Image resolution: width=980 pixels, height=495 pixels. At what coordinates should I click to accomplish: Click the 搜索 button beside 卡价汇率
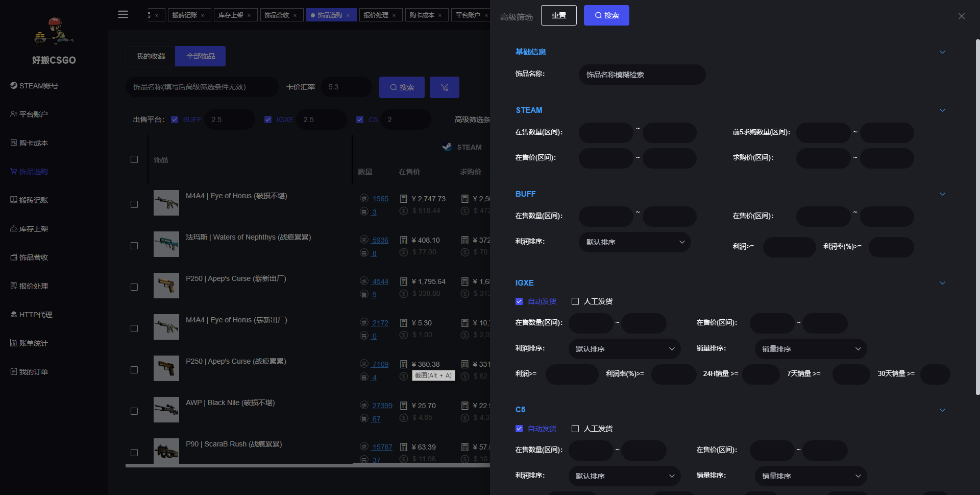(x=402, y=87)
